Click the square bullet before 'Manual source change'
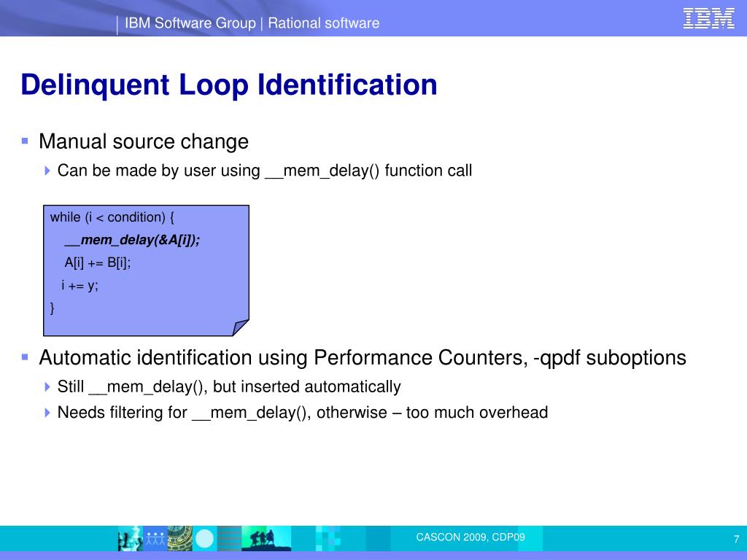This screenshot has height=560, width=747. click(x=25, y=141)
